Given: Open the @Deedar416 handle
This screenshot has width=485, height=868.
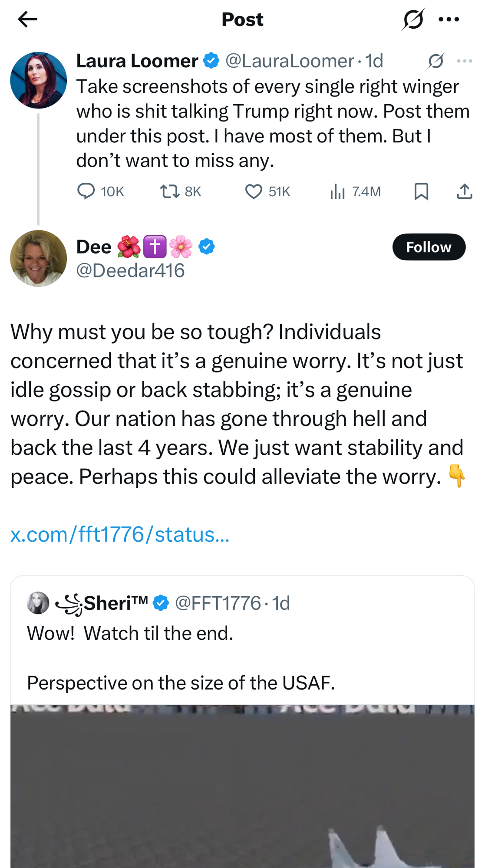Looking at the screenshot, I should tap(130, 270).
